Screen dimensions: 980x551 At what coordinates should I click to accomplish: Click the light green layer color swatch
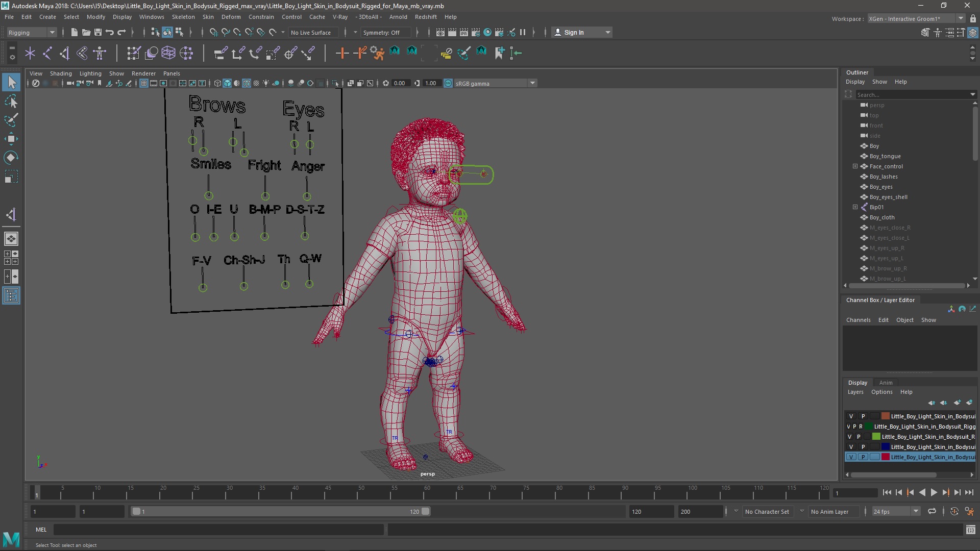pyautogui.click(x=876, y=437)
